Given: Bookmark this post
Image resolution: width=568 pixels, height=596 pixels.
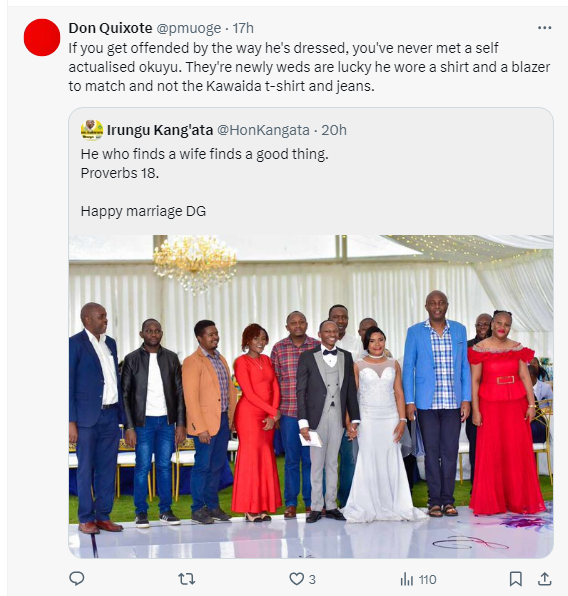Looking at the screenshot, I should coord(515,579).
